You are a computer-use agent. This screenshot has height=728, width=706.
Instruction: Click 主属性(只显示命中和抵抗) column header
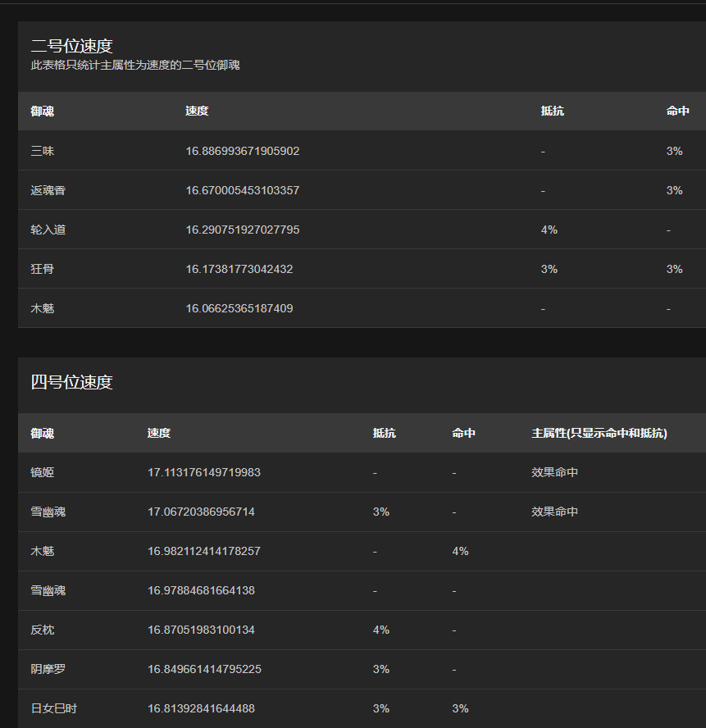599,433
